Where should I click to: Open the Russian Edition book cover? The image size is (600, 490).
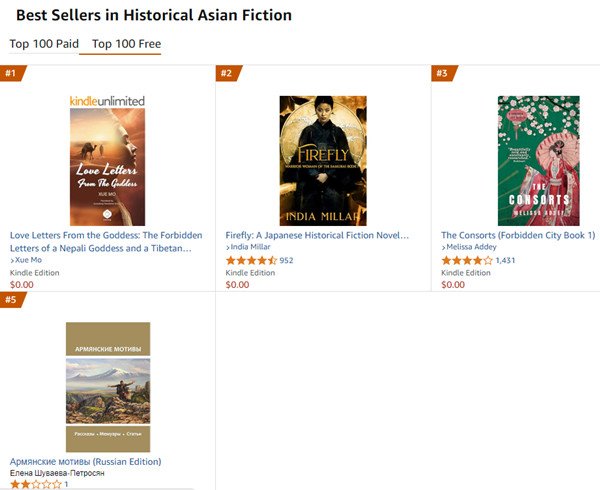tap(107, 386)
